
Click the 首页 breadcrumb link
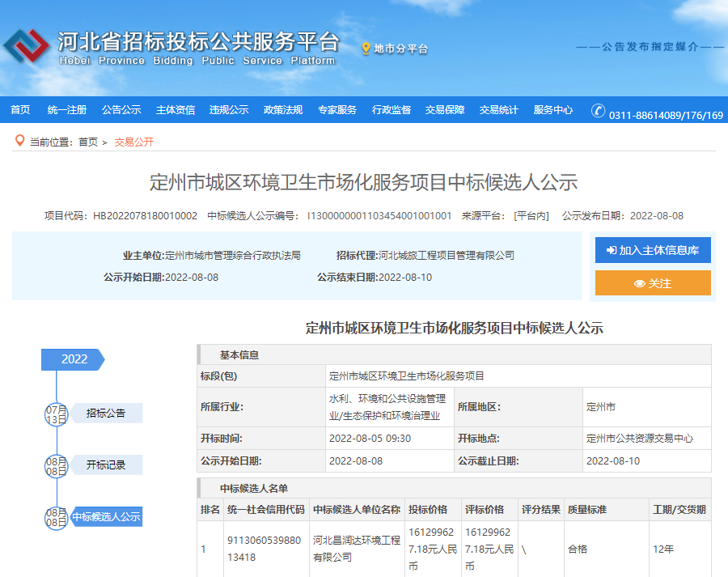(x=87, y=142)
